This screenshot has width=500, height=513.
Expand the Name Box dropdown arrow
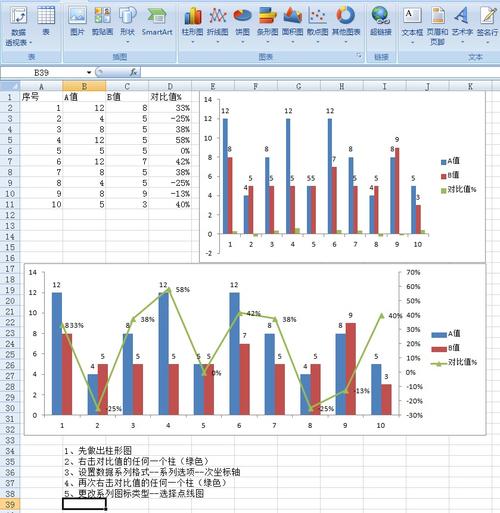point(89,72)
